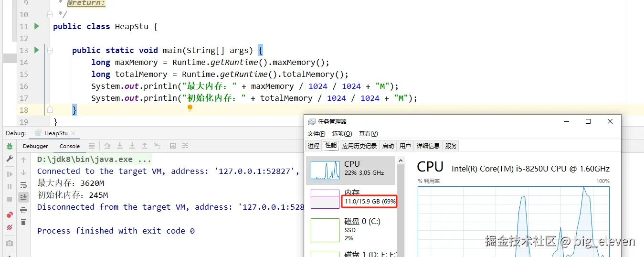Minimize the Task Manager window

tap(567, 122)
